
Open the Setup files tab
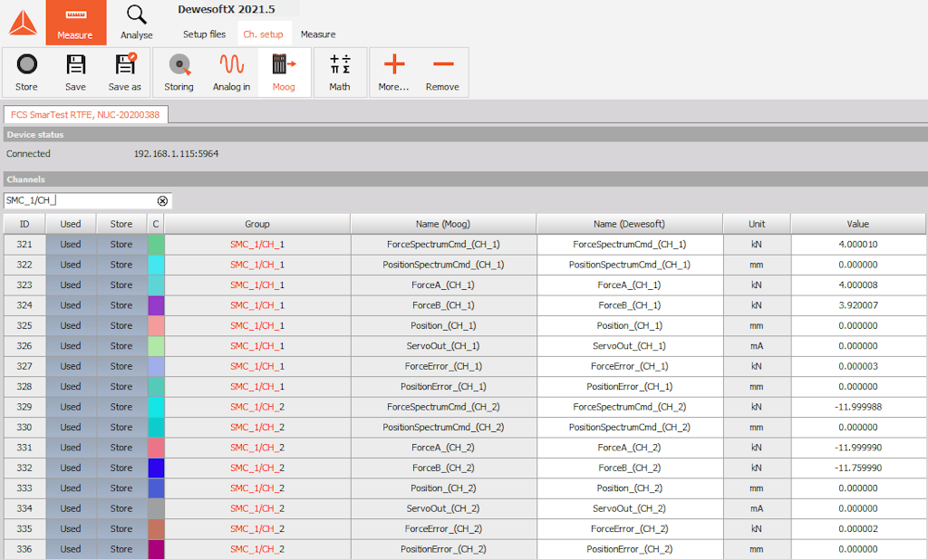pos(204,34)
